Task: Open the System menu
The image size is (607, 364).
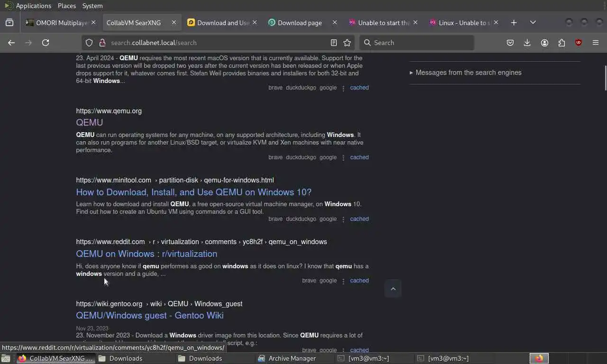Action: (x=92, y=6)
